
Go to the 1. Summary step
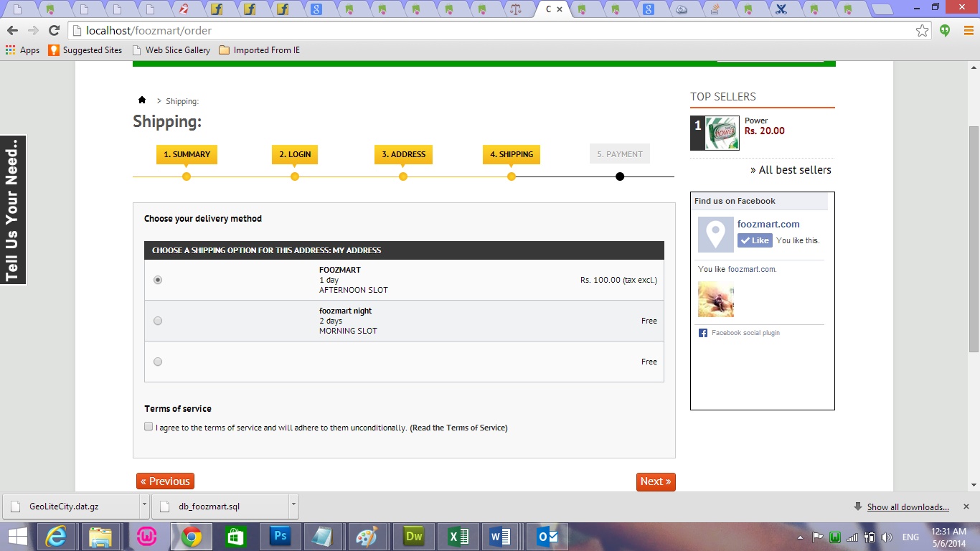(x=187, y=154)
